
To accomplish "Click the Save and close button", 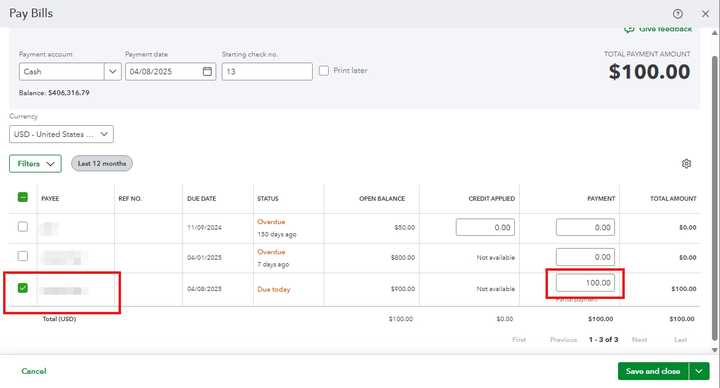I will (x=653, y=371).
